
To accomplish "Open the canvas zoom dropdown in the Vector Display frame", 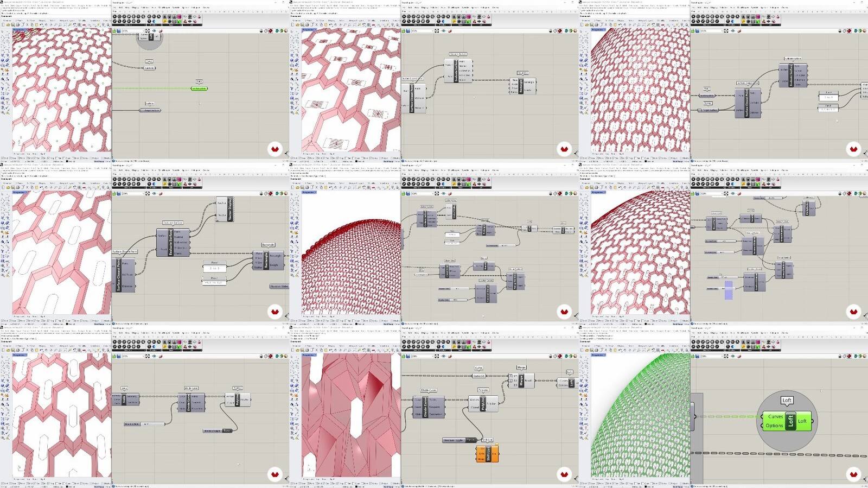I will pos(134,193).
